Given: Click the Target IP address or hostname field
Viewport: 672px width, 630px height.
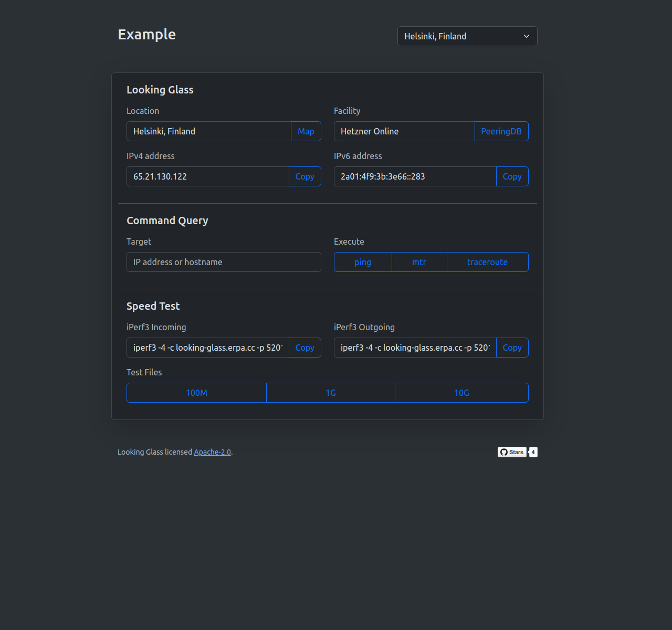Looking at the screenshot, I should coord(224,262).
